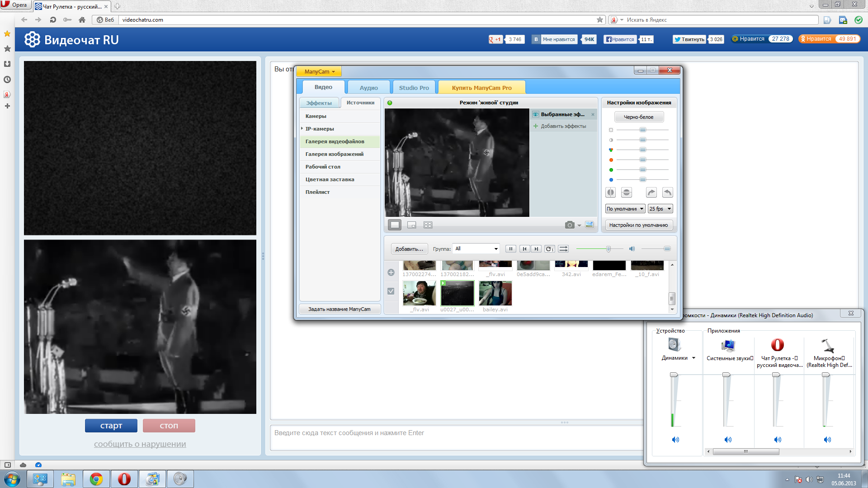
Task: Click the сообщить о нарушении link
Action: click(x=140, y=444)
